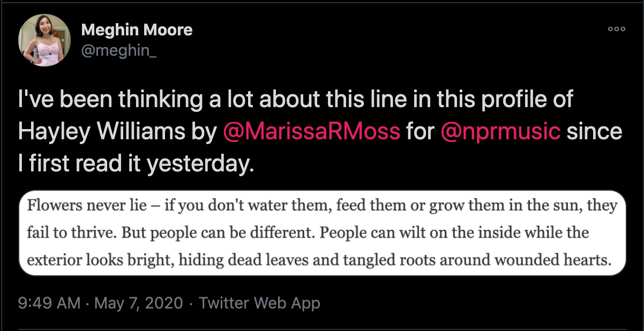Click "Flowers never lie" in the quoted image
The width and height of the screenshot is (644, 331).
[x=83, y=205]
